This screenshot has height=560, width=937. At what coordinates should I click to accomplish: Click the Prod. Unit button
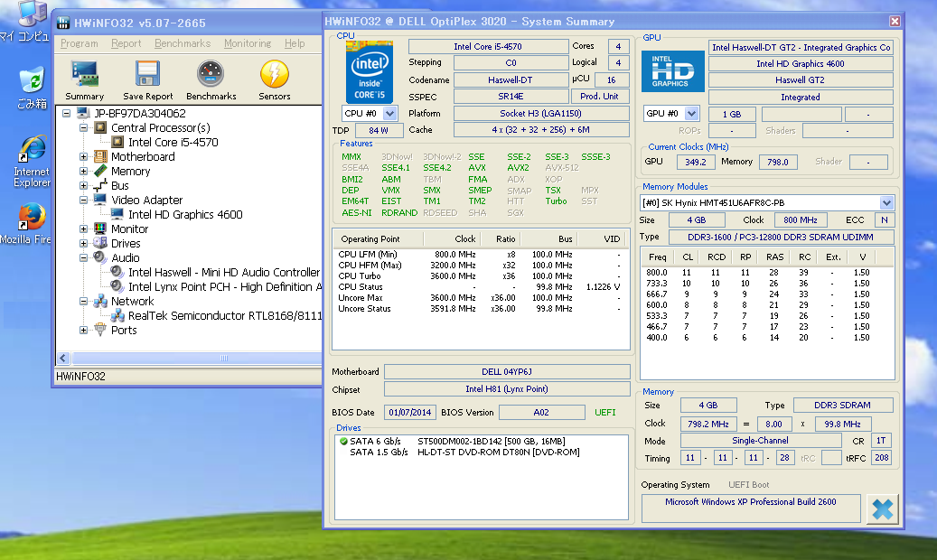tap(599, 97)
